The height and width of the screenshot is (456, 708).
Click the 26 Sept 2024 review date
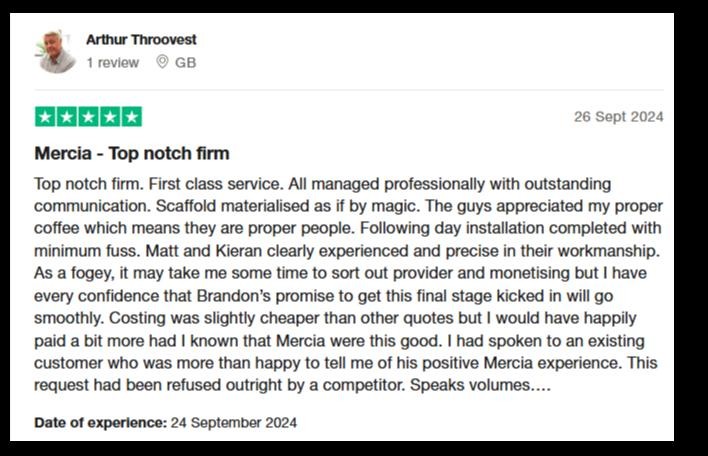point(619,117)
